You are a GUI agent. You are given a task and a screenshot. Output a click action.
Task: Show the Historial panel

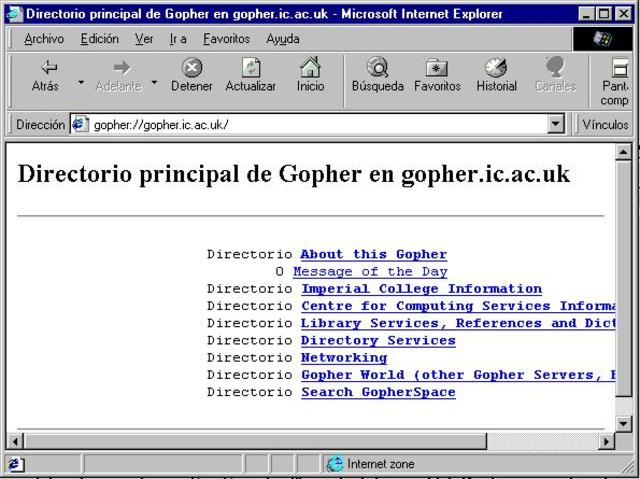pos(496,76)
